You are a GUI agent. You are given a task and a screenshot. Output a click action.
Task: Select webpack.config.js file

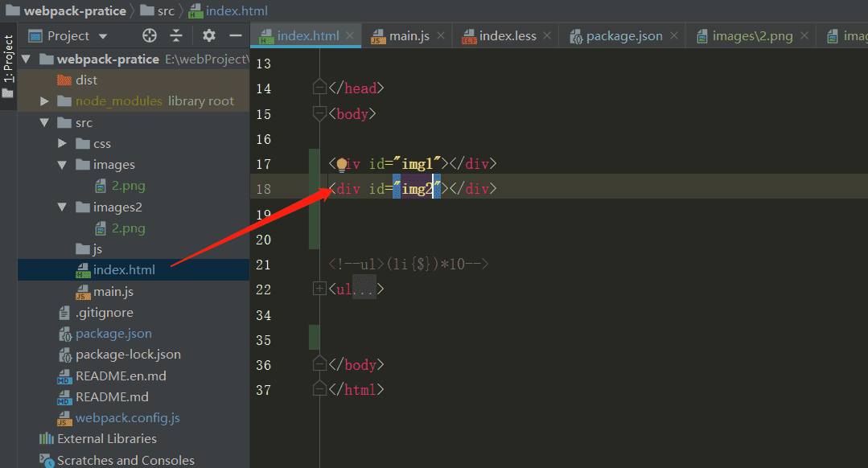click(x=119, y=418)
